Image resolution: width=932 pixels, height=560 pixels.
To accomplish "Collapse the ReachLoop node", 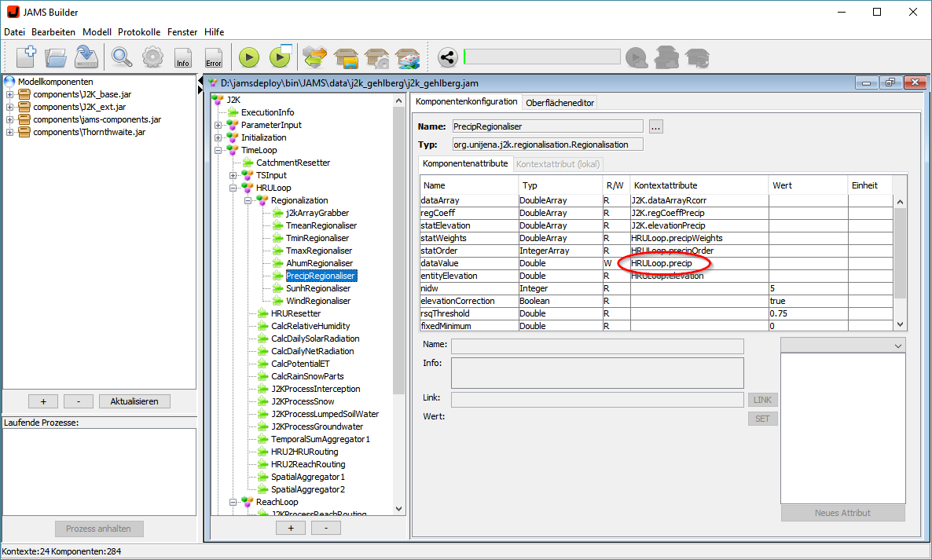I will [x=233, y=502].
